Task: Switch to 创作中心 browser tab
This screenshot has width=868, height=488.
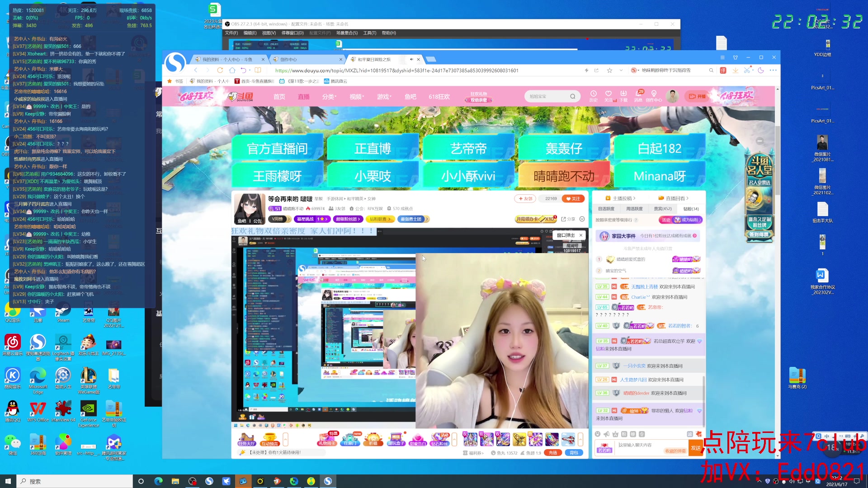Action: (x=307, y=59)
